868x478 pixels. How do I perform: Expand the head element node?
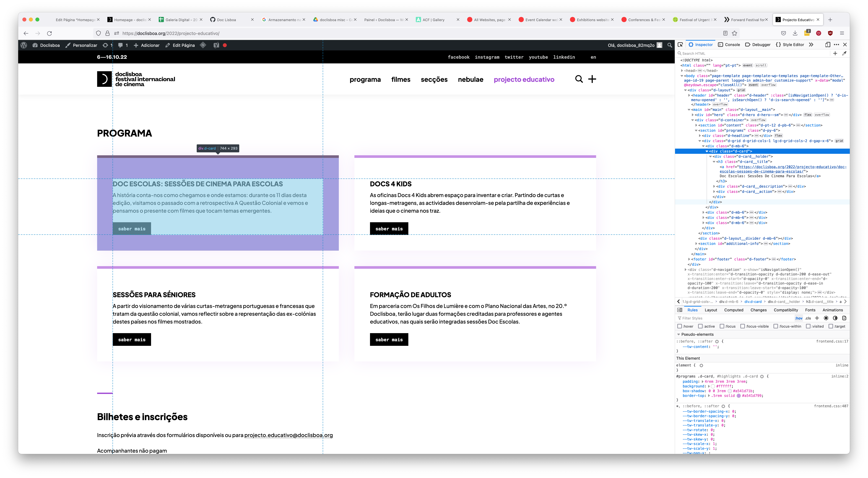click(682, 71)
